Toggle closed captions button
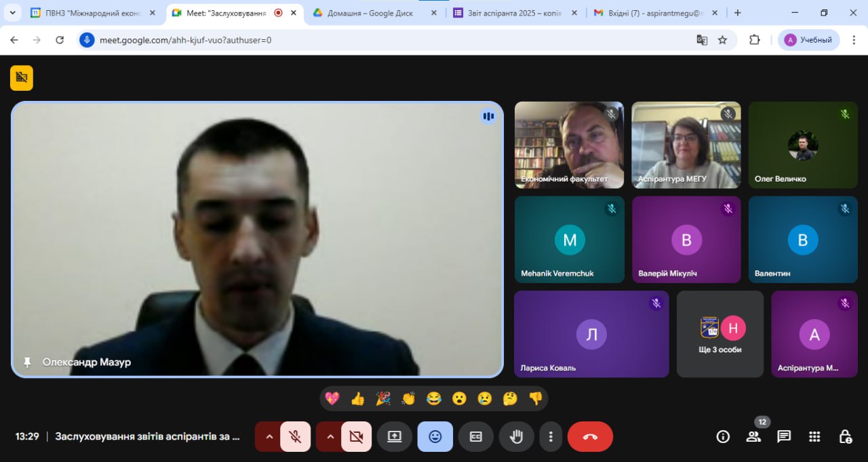The height and width of the screenshot is (462, 868). tap(475, 436)
